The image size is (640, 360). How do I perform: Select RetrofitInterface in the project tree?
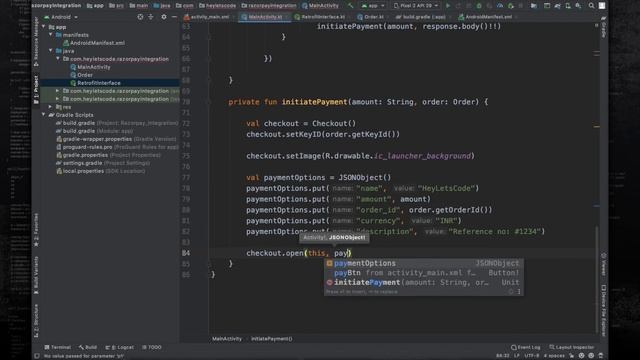tap(95, 83)
